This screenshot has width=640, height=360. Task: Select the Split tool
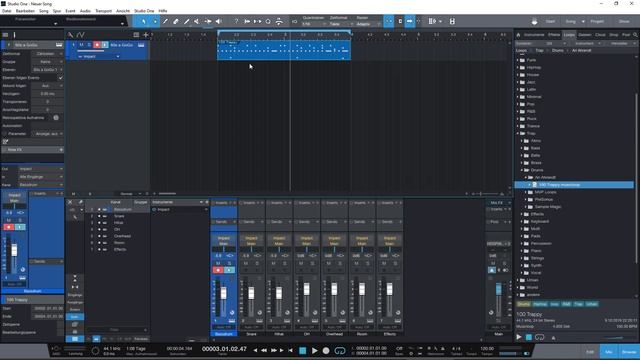coord(165,21)
